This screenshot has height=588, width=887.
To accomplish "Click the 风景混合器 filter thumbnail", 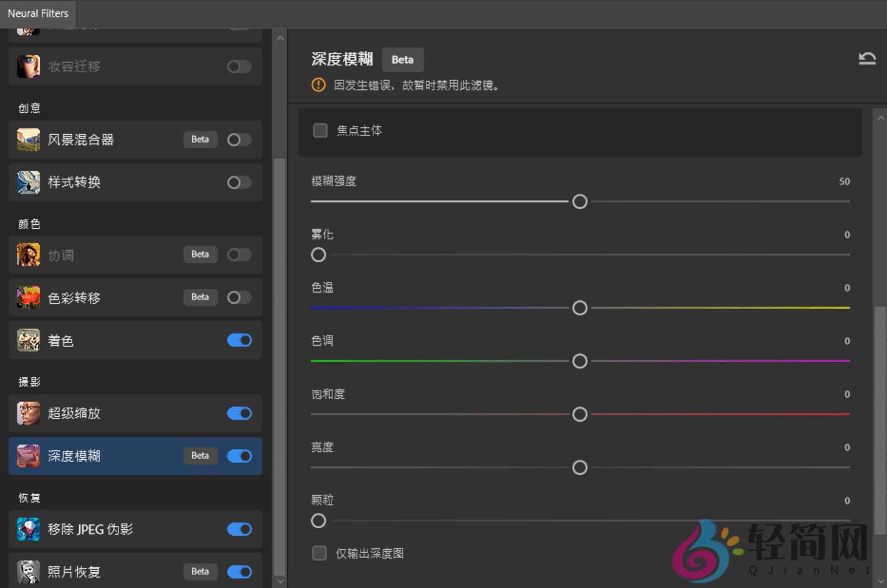I will 28,140.
